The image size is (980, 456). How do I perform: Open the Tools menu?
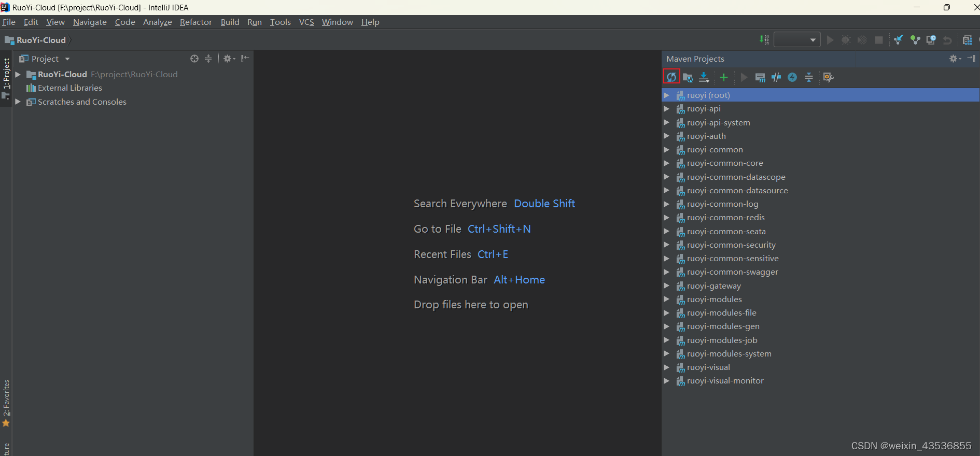click(281, 22)
